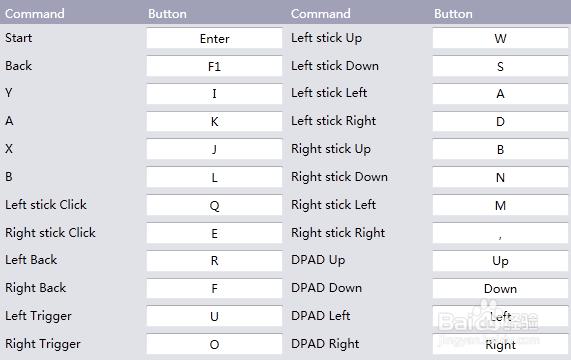Select the Left Back field showing R
Viewport: 571px width, 360px height.
click(x=214, y=261)
